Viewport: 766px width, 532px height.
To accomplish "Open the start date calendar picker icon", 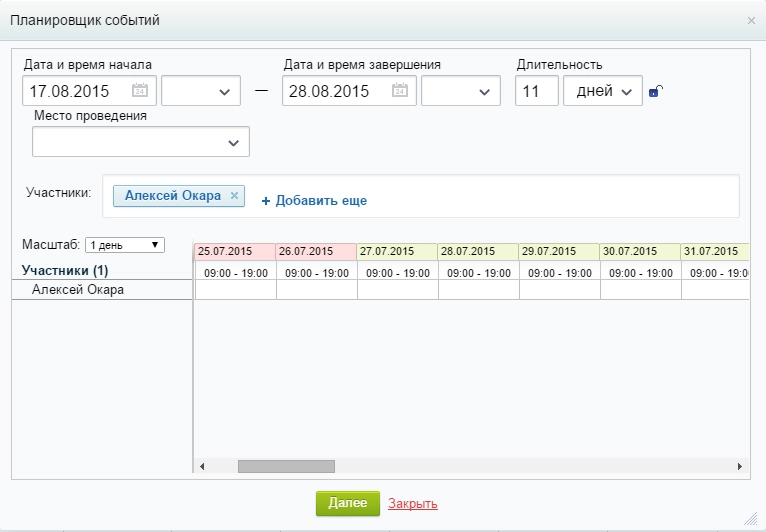I will [x=140, y=91].
